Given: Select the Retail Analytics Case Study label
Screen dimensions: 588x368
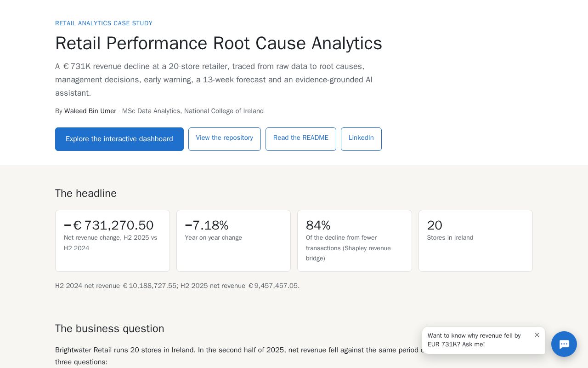Looking at the screenshot, I should (x=104, y=23).
